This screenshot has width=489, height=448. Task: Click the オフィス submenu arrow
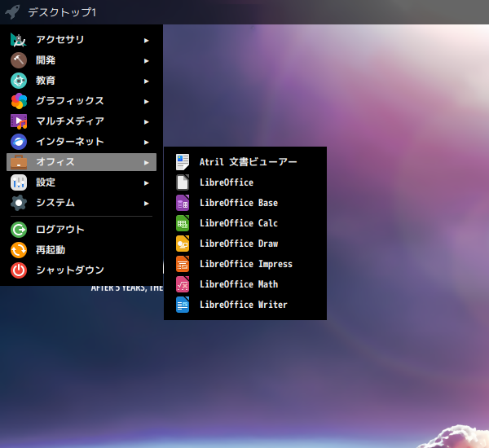(x=146, y=163)
